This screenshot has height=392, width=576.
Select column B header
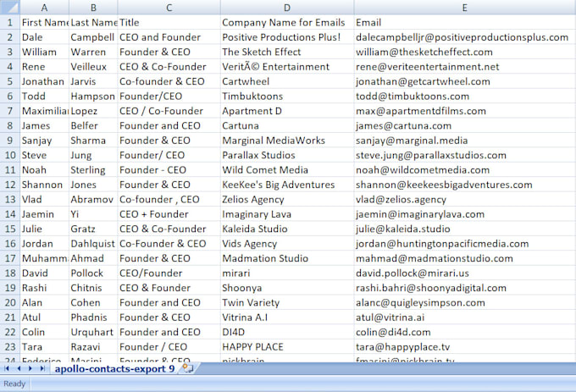(x=93, y=8)
